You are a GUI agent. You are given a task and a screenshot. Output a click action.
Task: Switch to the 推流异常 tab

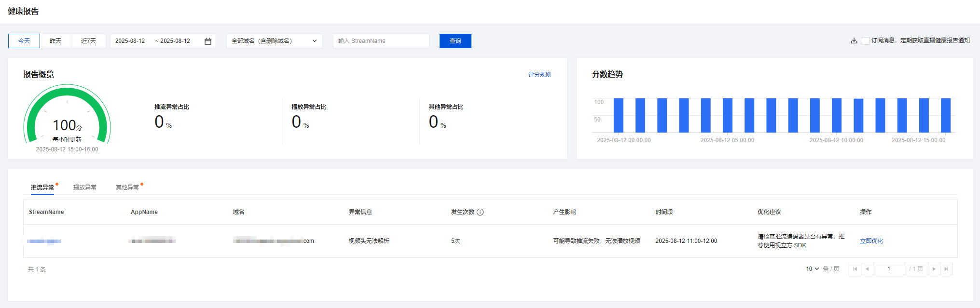click(x=42, y=187)
